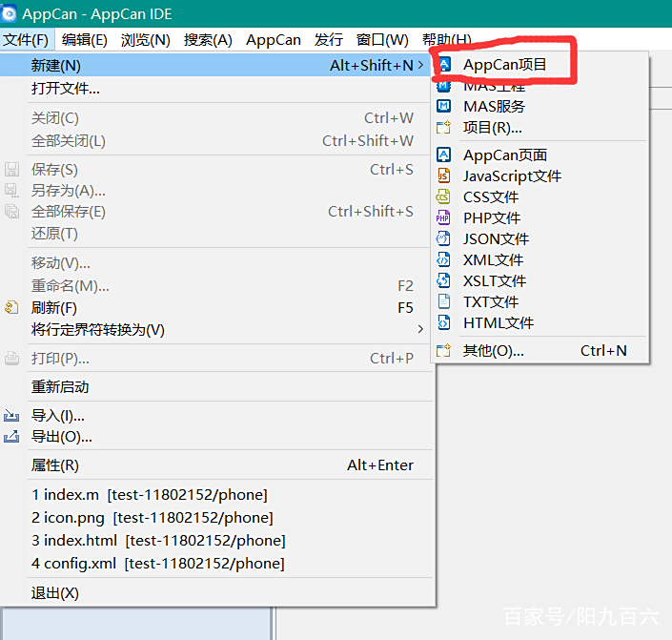Choose 项目(R)... in the New submenu
672x640 pixels.
click(540, 128)
